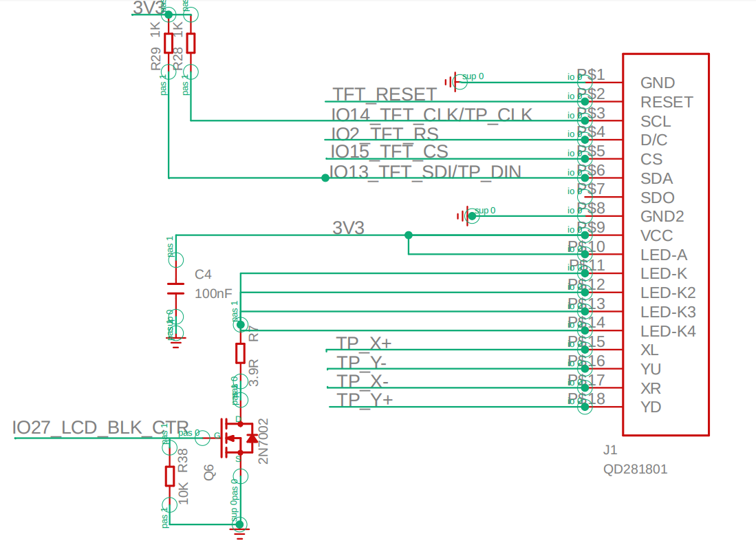Select the XL pin name in J1
Image resolution: width=756 pixels, height=541 pixels.
click(x=649, y=350)
